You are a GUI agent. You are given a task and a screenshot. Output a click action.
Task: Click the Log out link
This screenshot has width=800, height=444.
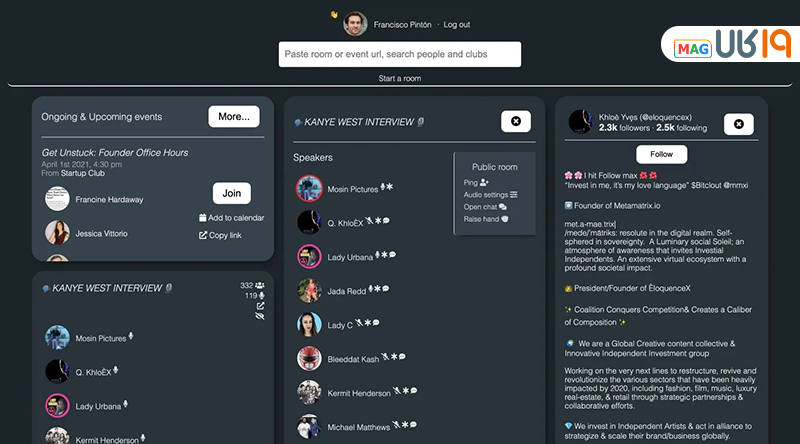[457, 24]
